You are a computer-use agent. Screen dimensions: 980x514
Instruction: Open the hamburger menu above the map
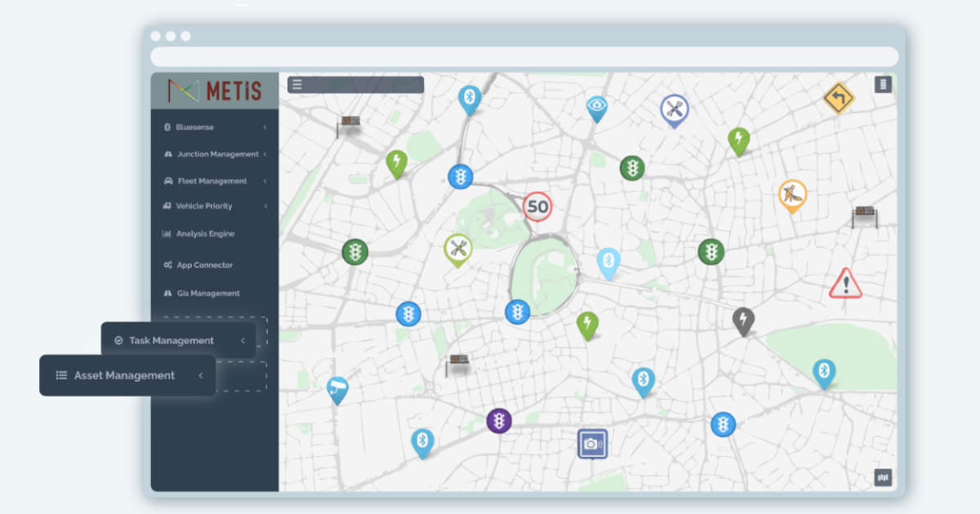[297, 84]
